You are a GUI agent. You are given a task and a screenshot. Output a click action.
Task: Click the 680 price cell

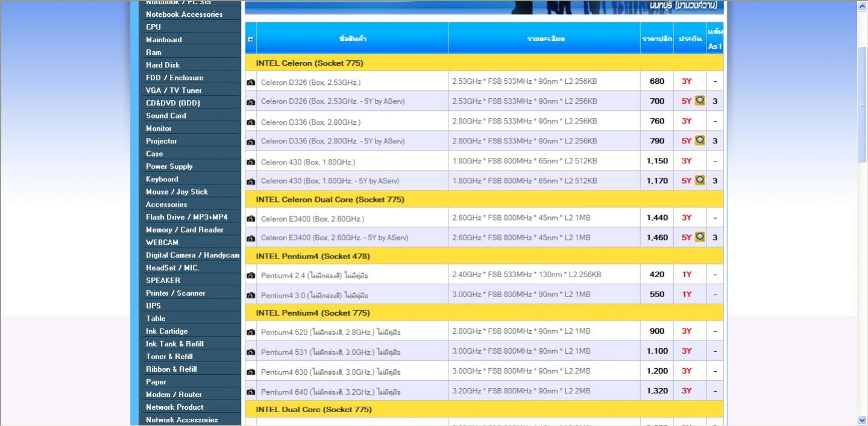tap(657, 81)
